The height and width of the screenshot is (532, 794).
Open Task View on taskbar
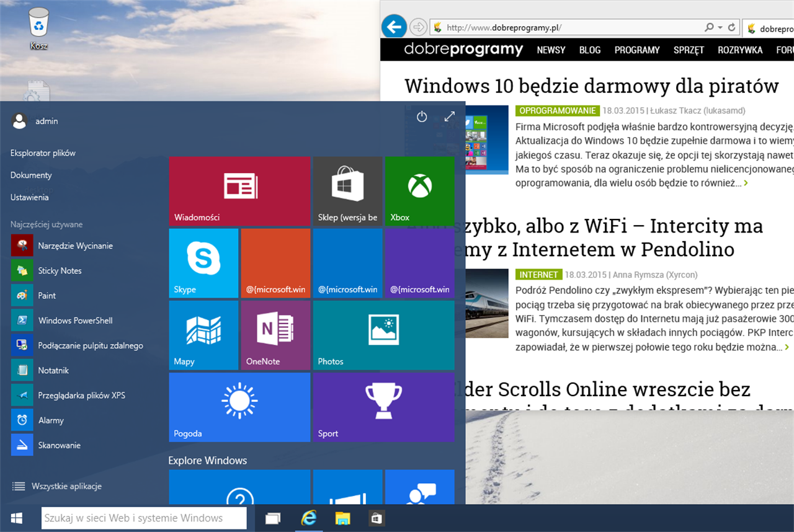point(273,518)
